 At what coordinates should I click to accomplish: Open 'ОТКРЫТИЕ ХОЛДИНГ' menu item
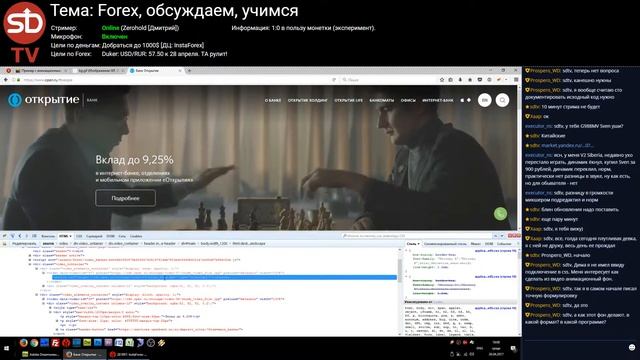[308, 100]
